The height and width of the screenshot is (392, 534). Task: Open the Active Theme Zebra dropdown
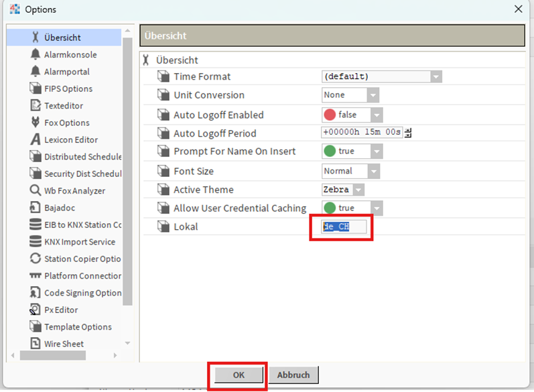click(x=358, y=190)
